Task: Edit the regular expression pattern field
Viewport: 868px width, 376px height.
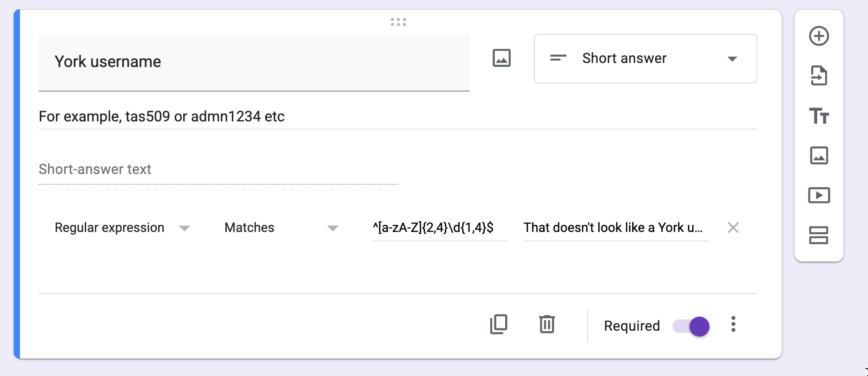Action: point(439,228)
